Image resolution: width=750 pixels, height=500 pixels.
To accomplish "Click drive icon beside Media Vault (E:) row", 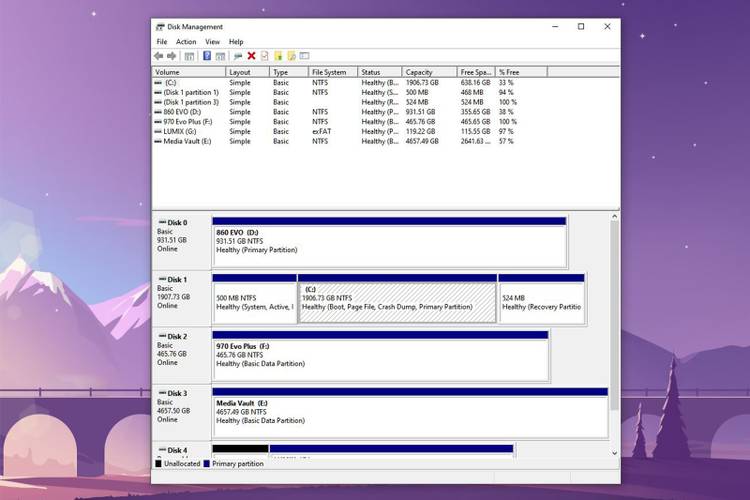I will [x=158, y=141].
